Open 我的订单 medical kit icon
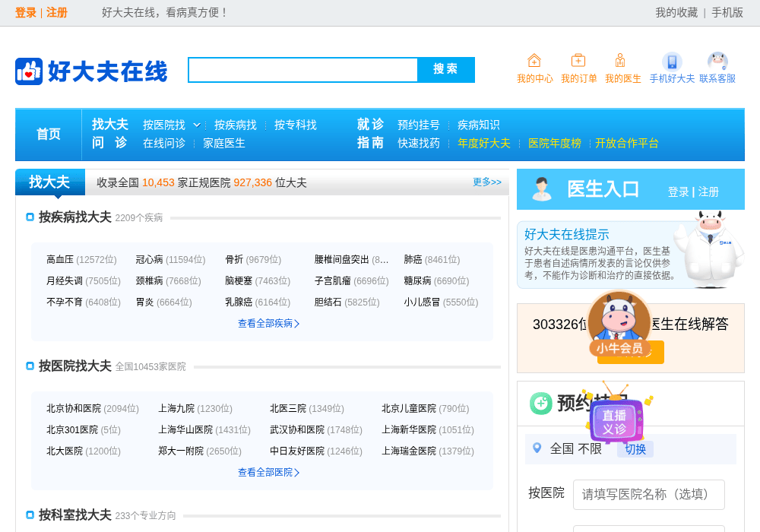The height and width of the screenshot is (532, 760). 578,61
